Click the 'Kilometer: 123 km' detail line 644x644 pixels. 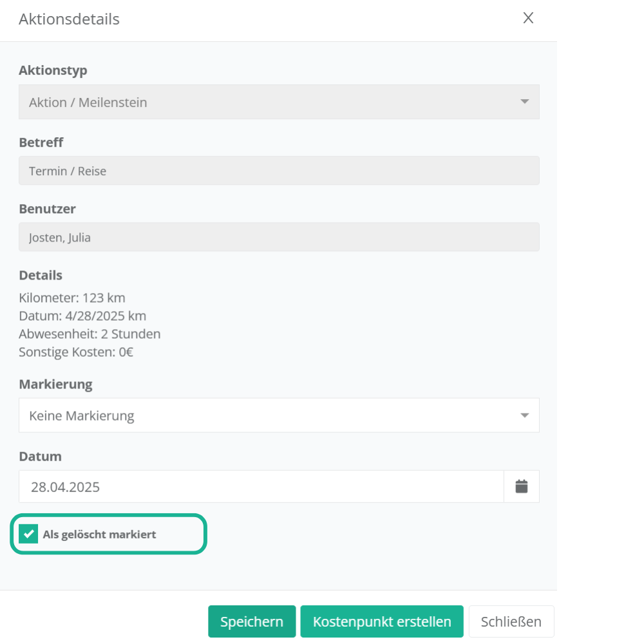72,298
